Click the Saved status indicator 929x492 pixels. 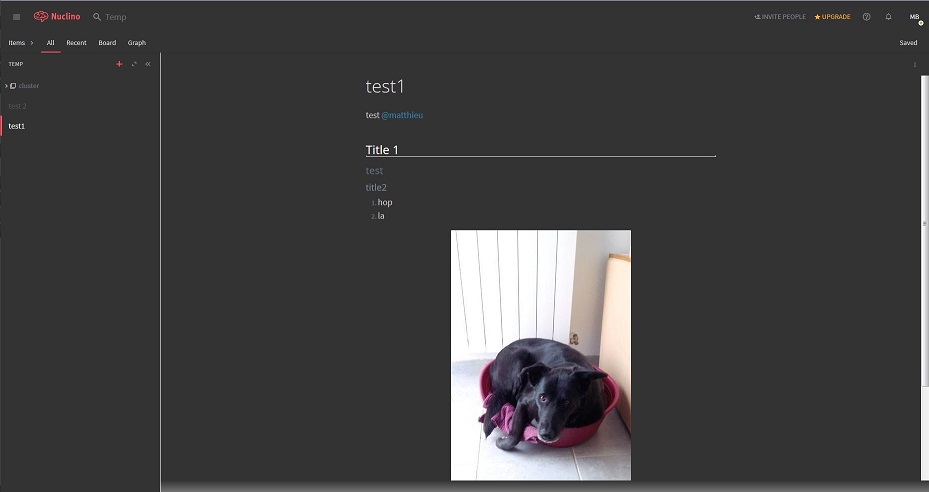coord(908,43)
